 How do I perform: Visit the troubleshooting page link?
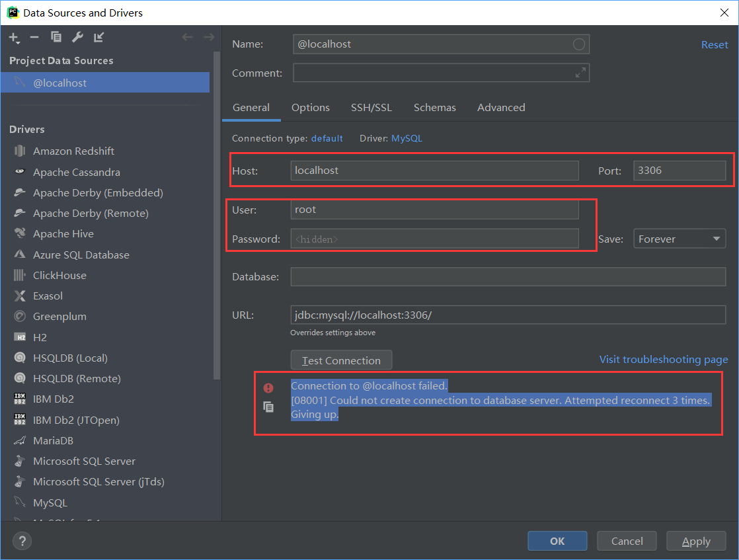pyautogui.click(x=664, y=359)
